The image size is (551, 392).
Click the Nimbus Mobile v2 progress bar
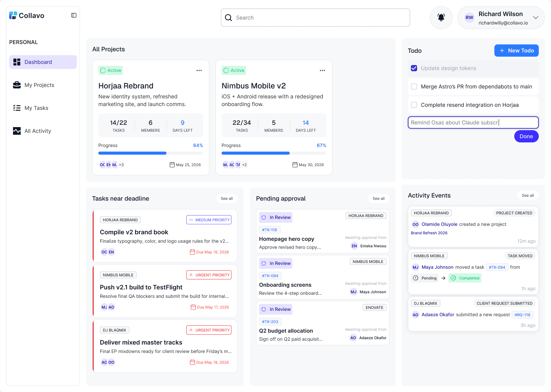pyautogui.click(x=274, y=153)
